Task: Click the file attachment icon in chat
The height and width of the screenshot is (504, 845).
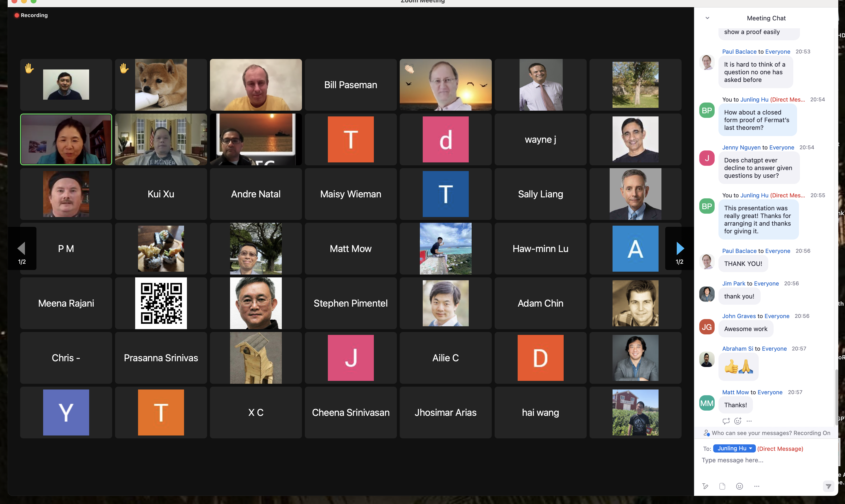Action: point(722,486)
